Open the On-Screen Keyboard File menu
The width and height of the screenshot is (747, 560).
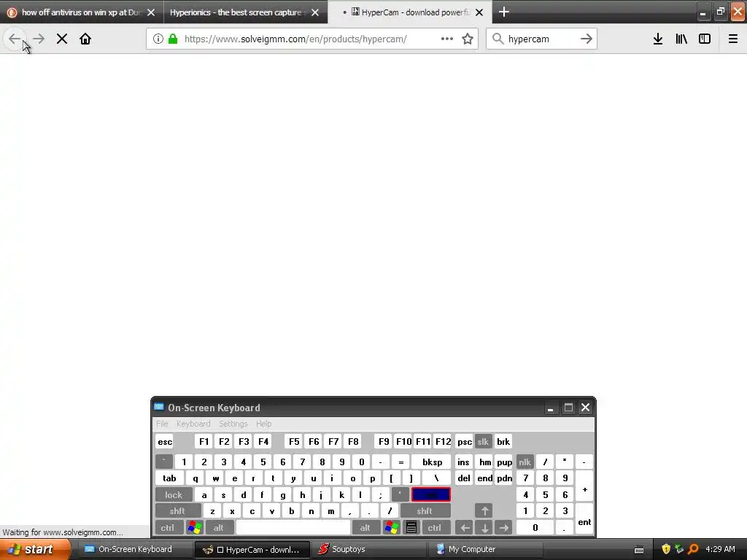click(x=162, y=424)
